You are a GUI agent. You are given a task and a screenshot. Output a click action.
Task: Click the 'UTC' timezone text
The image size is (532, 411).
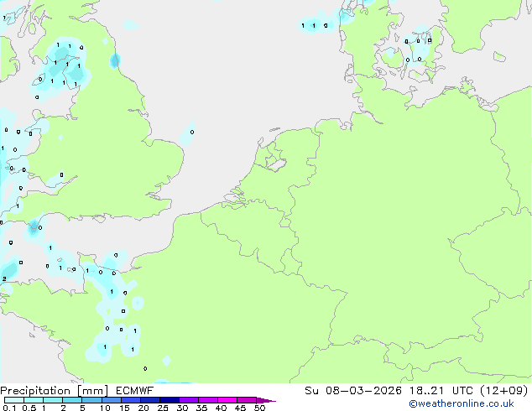click(x=462, y=391)
